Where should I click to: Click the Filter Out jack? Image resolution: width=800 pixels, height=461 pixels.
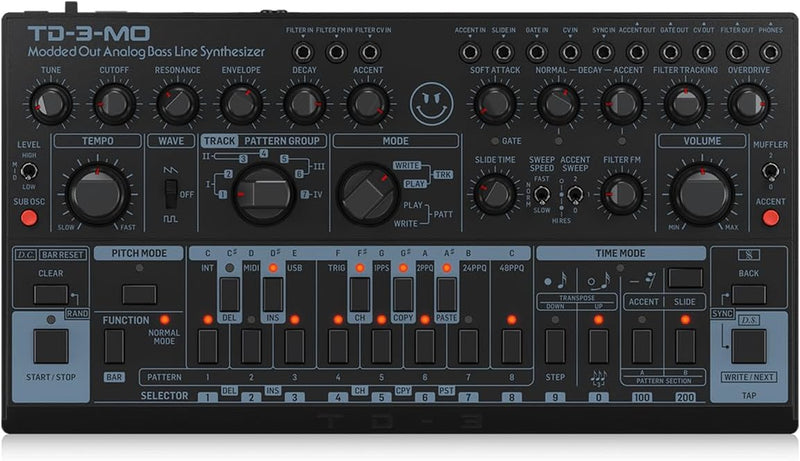point(737,52)
